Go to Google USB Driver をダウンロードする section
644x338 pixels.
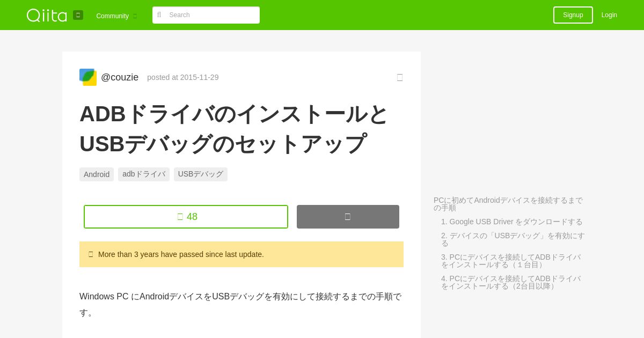[512, 222]
